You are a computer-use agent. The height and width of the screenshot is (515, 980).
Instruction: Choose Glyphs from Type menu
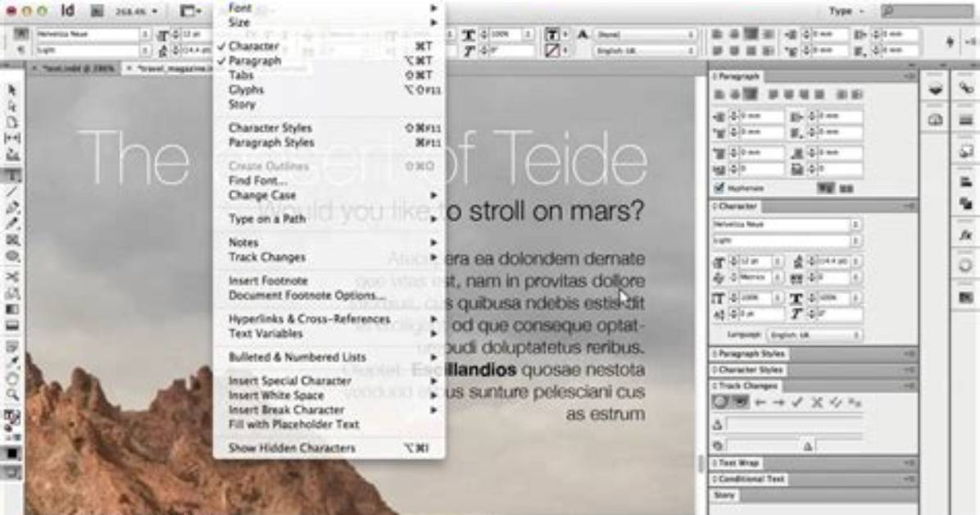coord(247,89)
